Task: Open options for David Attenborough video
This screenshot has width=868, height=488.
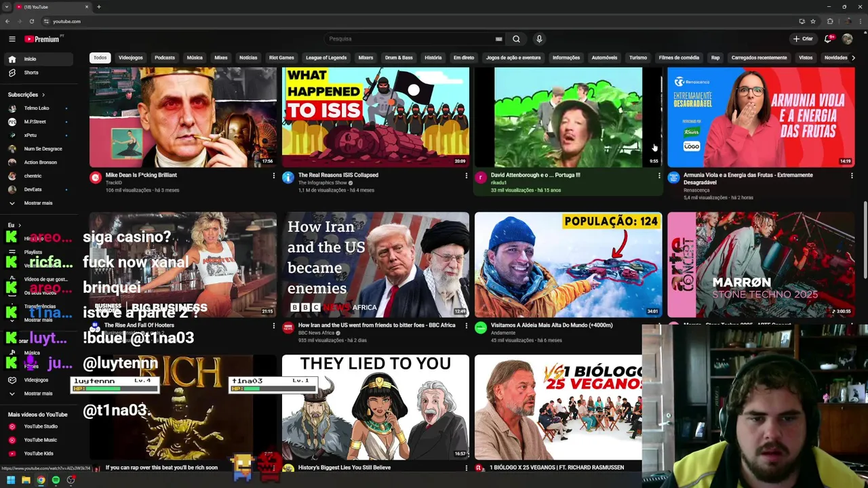Action: coord(659,176)
